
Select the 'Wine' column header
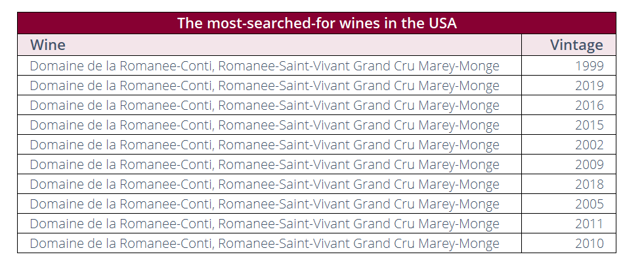click(48, 45)
